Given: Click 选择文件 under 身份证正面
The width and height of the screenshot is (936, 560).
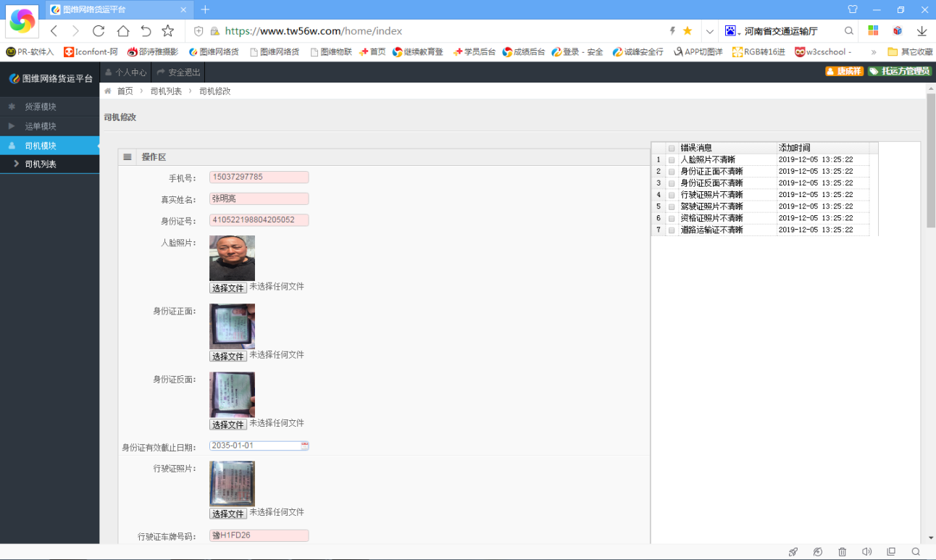Looking at the screenshot, I should click(228, 356).
